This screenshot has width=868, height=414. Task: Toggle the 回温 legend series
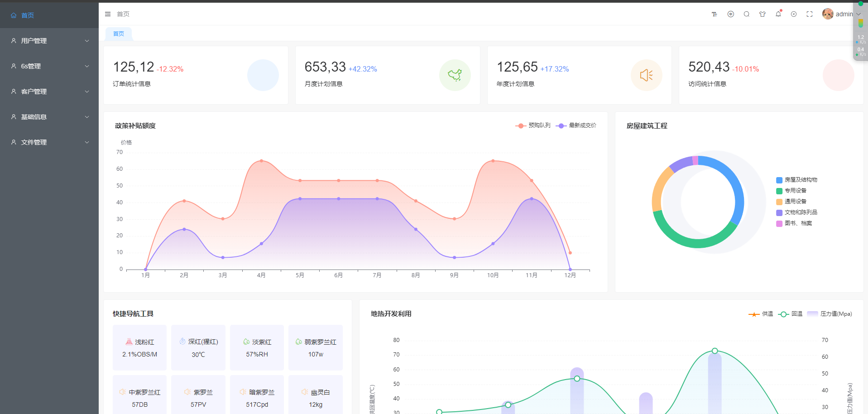(790, 314)
